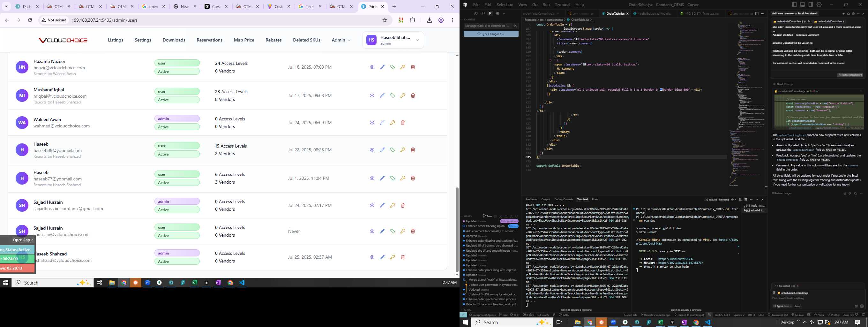Open Deleted SKUs navigation item
This screenshot has height=327, width=868.
(307, 40)
